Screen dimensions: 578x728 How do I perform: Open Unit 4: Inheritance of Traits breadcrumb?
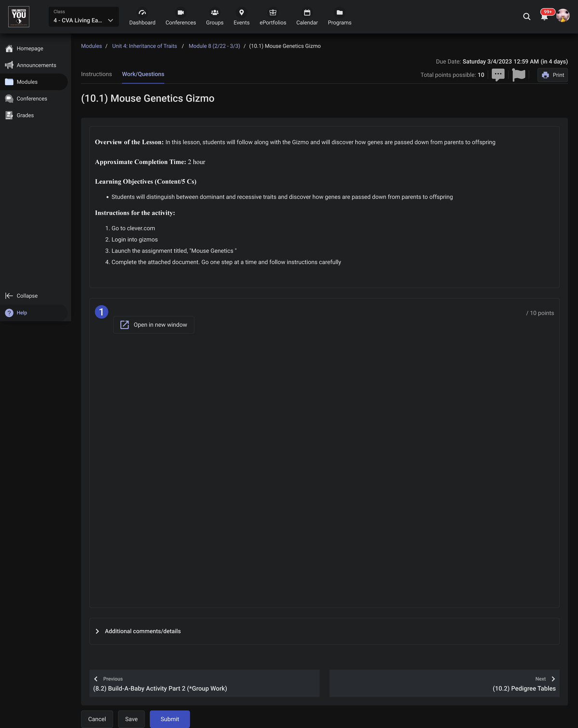[x=144, y=46]
